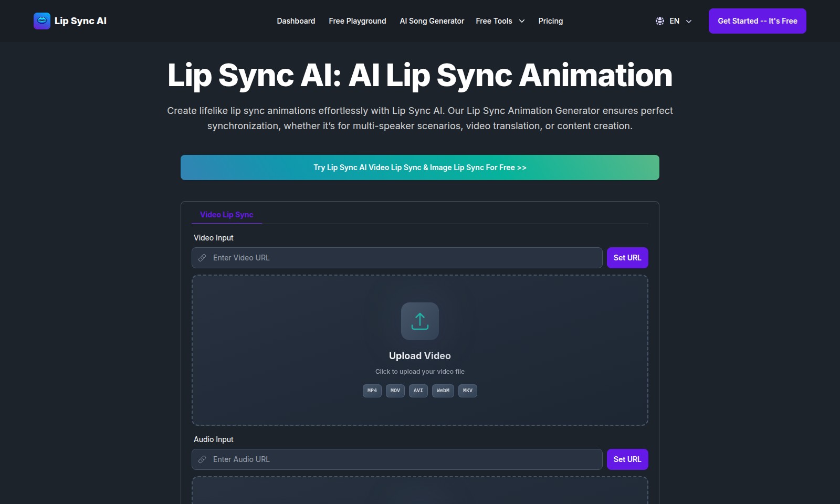Click the link icon in Video URL field

point(202,258)
